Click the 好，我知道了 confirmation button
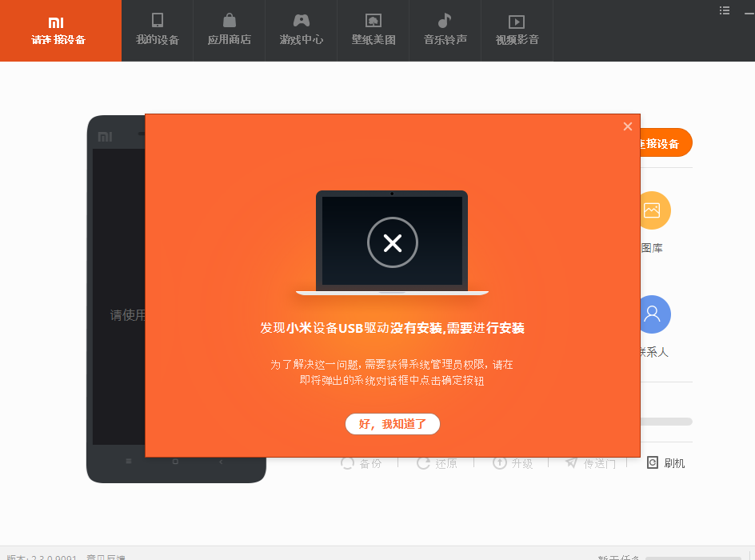755x560 pixels. click(393, 424)
